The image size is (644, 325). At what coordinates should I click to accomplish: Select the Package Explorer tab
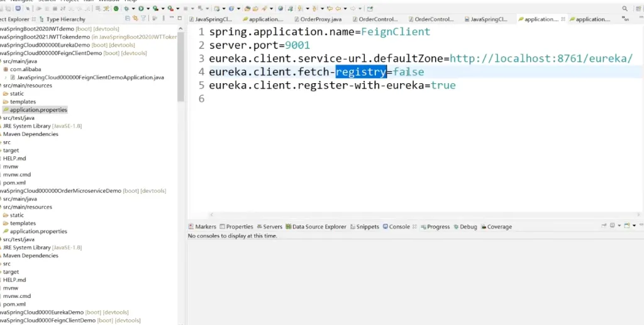point(15,20)
